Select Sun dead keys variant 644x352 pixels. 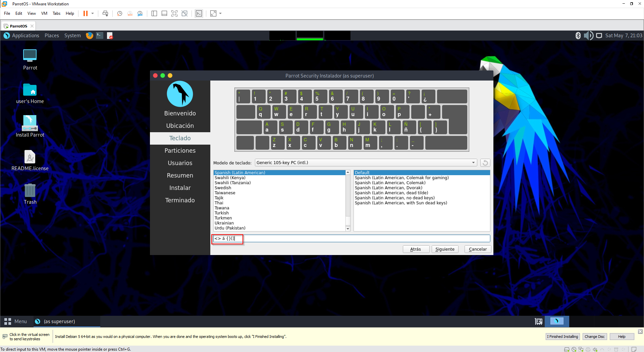(x=422, y=203)
